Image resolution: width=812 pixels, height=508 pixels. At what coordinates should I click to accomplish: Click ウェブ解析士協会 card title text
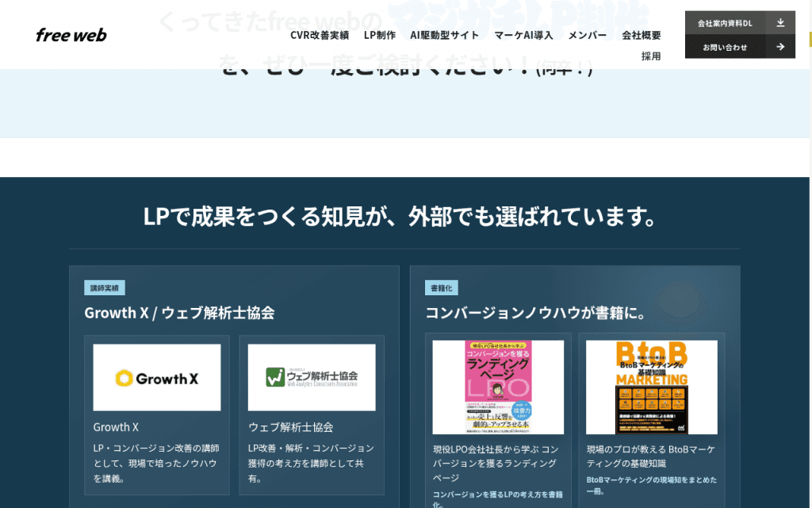290,427
